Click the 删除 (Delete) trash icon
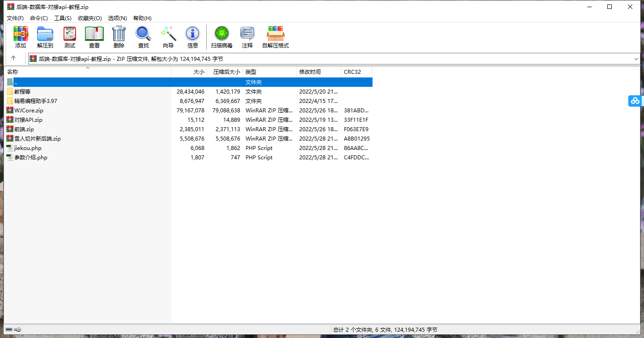The width and height of the screenshot is (644, 338). pos(119,37)
